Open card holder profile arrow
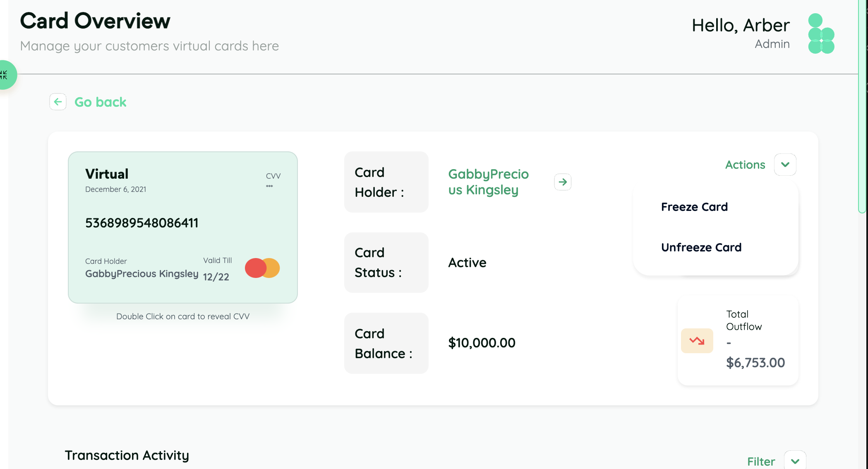This screenshot has height=469, width=868. point(563,182)
